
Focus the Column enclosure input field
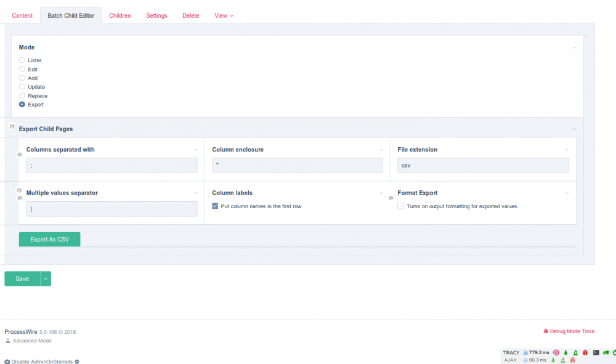tap(297, 165)
